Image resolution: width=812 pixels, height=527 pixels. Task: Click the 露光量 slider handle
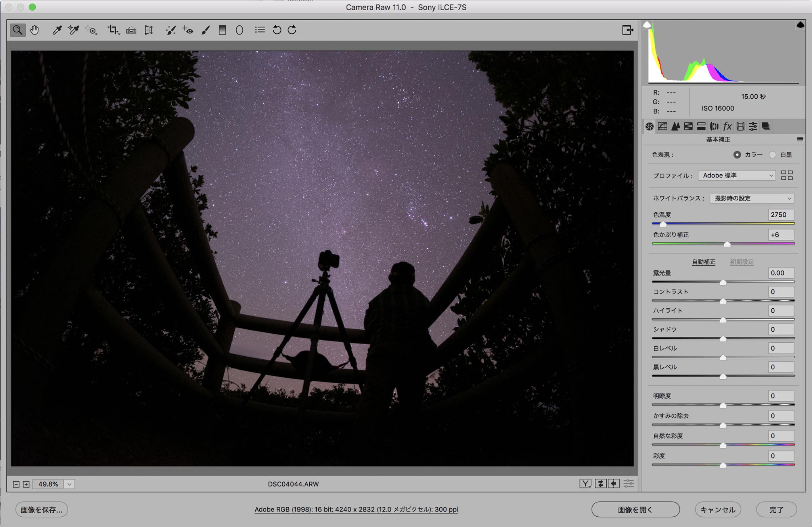(x=723, y=282)
